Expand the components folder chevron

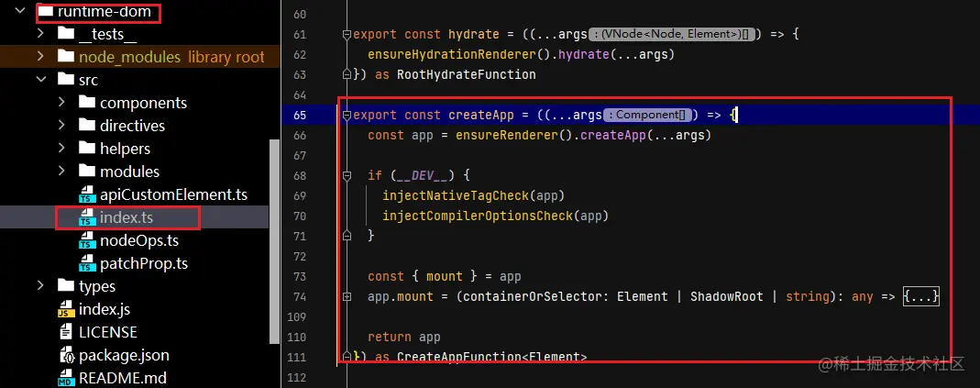61,102
